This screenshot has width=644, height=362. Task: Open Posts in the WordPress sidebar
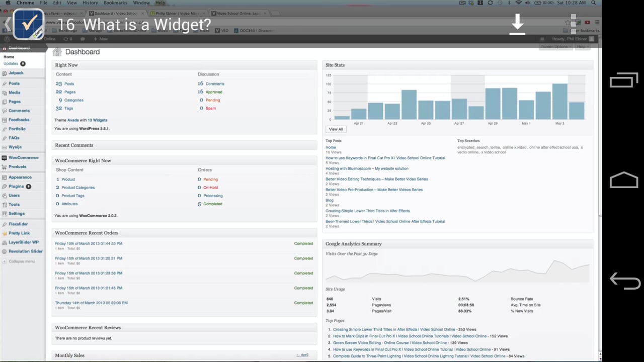tap(14, 83)
